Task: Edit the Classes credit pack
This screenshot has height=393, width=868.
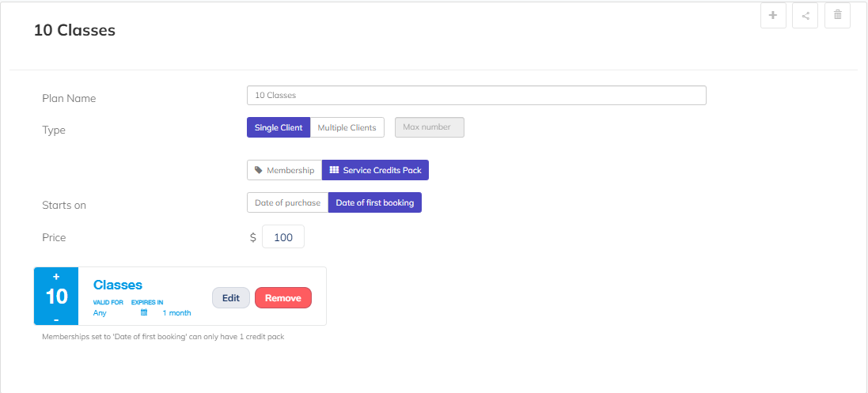Action: click(231, 298)
